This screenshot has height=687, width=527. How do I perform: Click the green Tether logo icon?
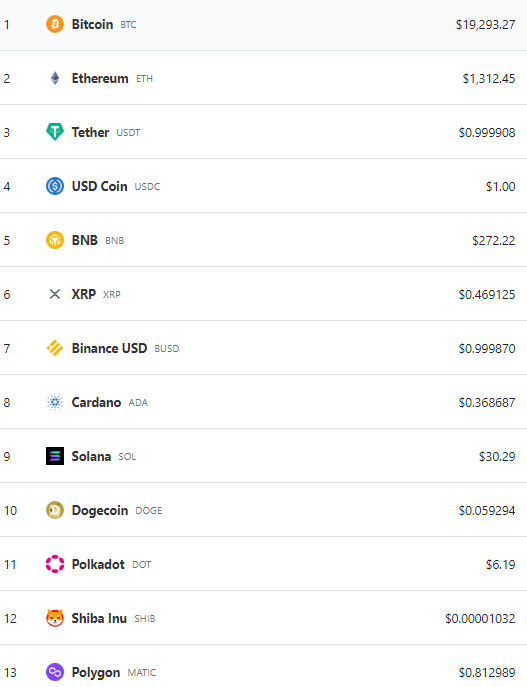pyautogui.click(x=55, y=132)
